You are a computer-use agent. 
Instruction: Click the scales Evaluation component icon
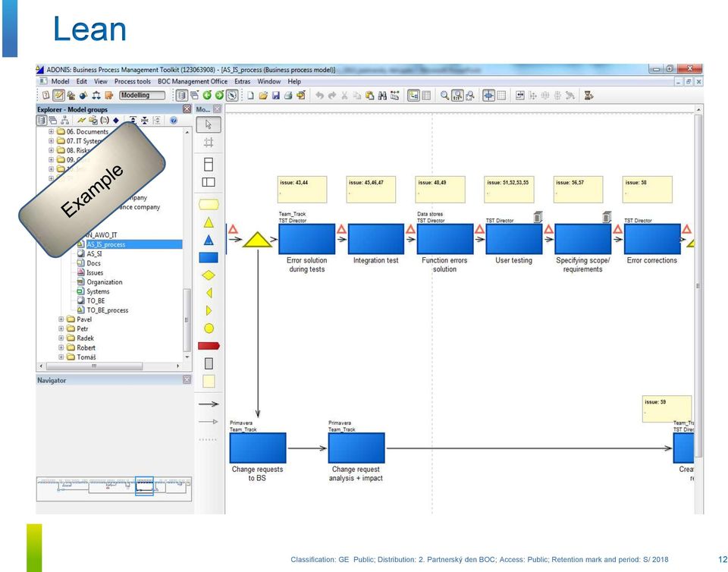(96, 96)
